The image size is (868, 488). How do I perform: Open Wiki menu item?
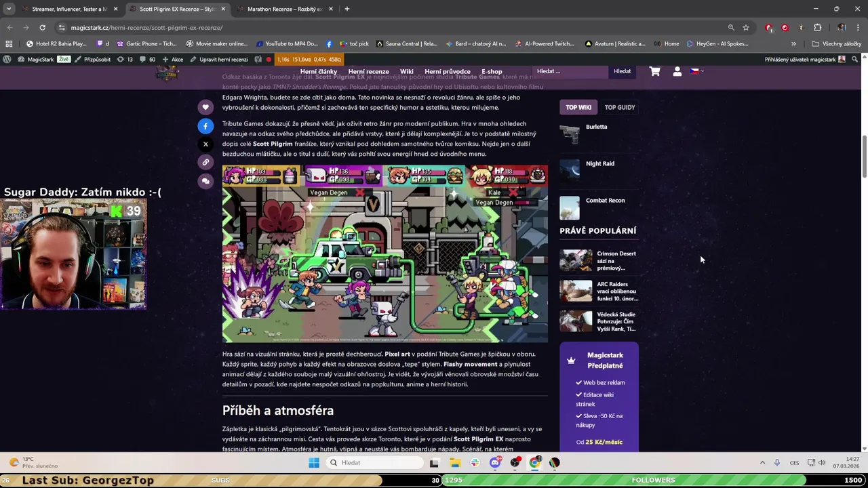click(x=407, y=71)
